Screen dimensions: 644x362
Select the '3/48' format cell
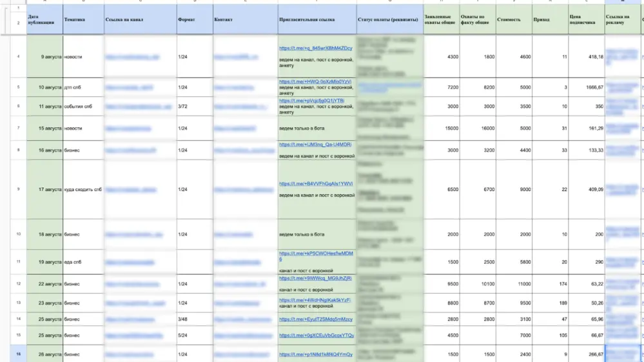pyautogui.click(x=195, y=319)
